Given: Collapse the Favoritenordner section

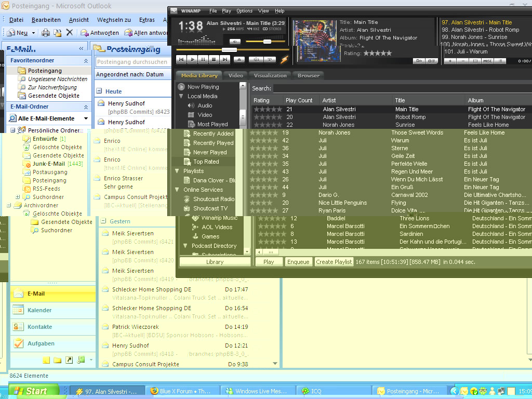Looking at the screenshot, I should point(86,61).
